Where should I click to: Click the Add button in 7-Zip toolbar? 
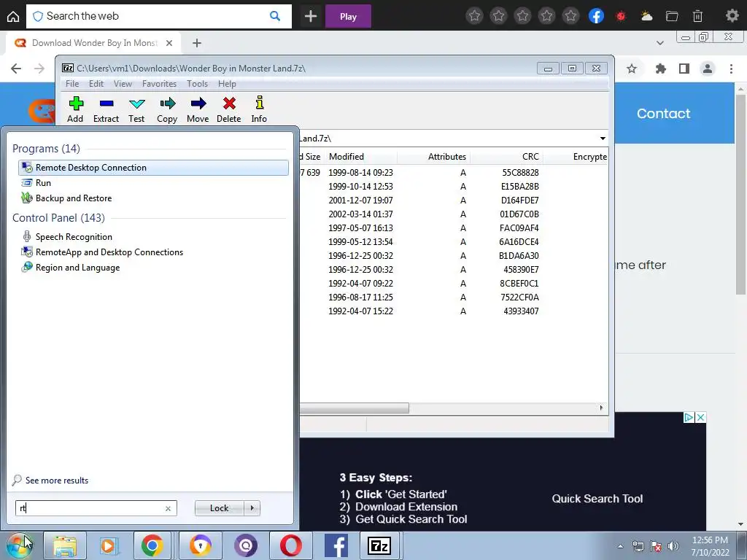(x=75, y=110)
